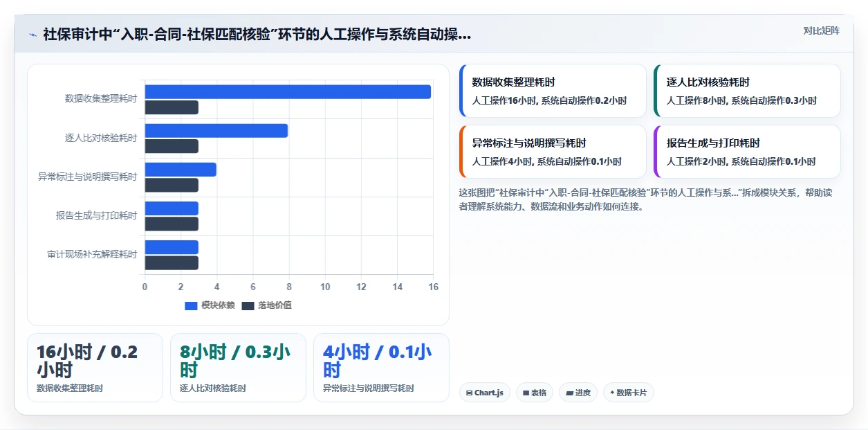Click the small icon before the page title
The width and height of the screenshot is (868, 430).
point(33,35)
